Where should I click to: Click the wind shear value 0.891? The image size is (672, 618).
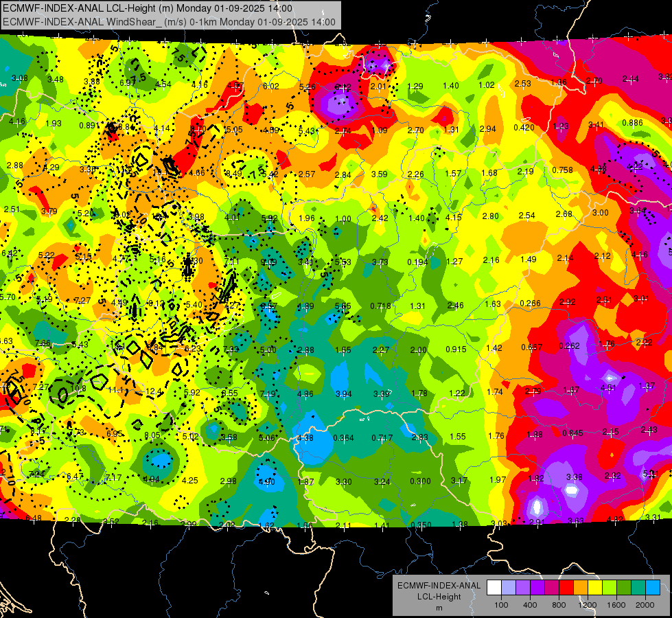(x=89, y=126)
